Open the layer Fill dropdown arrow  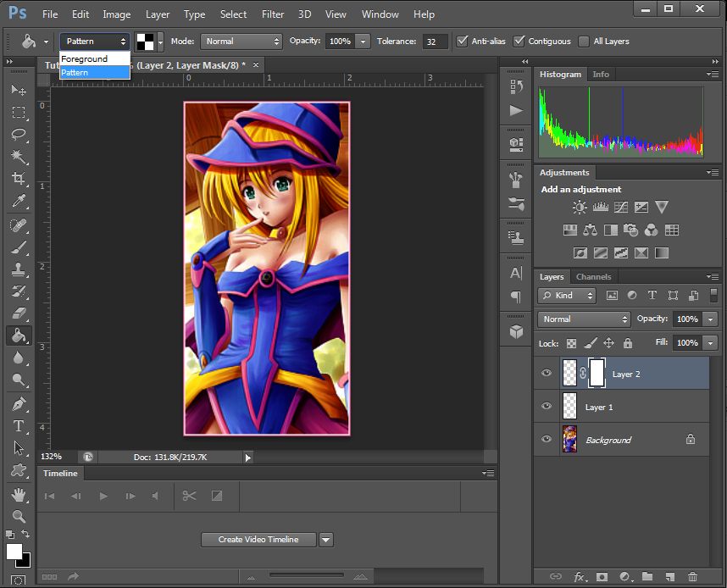point(710,342)
